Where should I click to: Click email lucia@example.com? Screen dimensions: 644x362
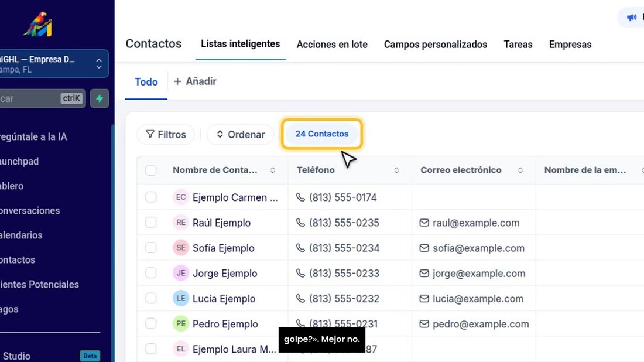pyautogui.click(x=478, y=299)
